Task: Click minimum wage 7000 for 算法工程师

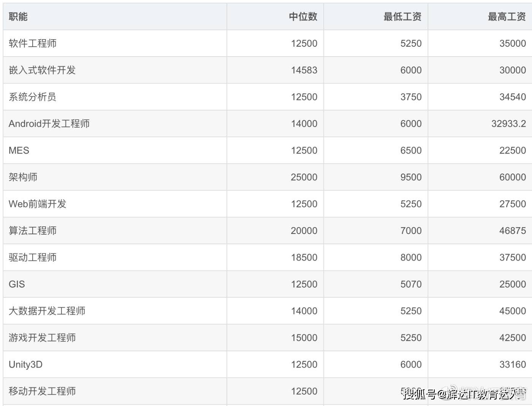Action: [411, 231]
